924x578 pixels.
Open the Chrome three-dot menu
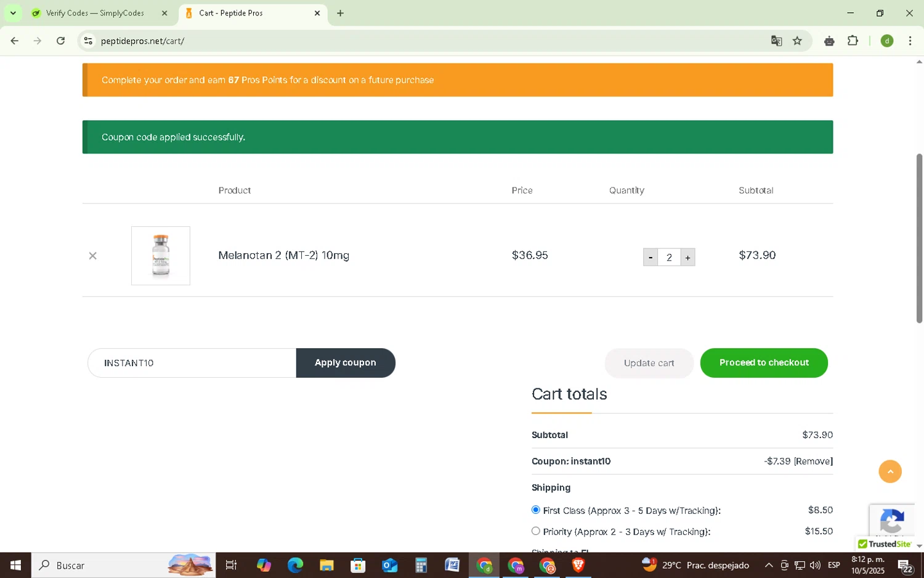click(910, 41)
